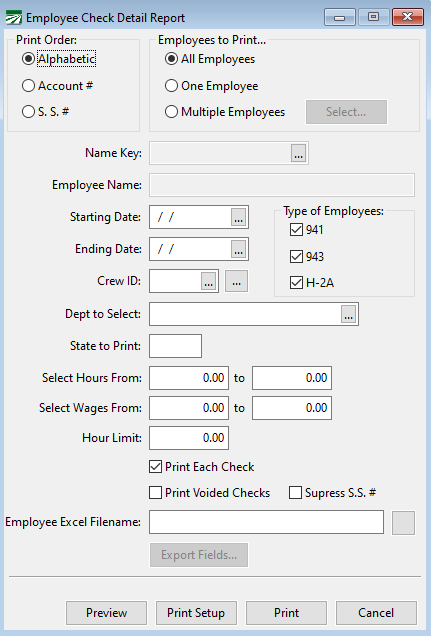Open the Starting Date calendar picker
The width and height of the screenshot is (431, 636).
(x=238, y=217)
